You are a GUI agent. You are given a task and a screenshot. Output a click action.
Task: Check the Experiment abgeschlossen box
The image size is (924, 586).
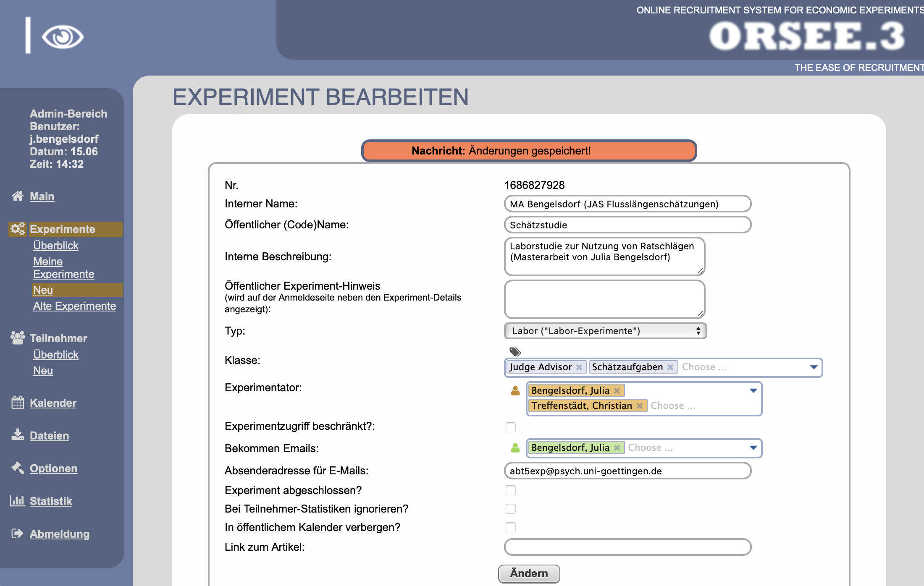coord(511,490)
